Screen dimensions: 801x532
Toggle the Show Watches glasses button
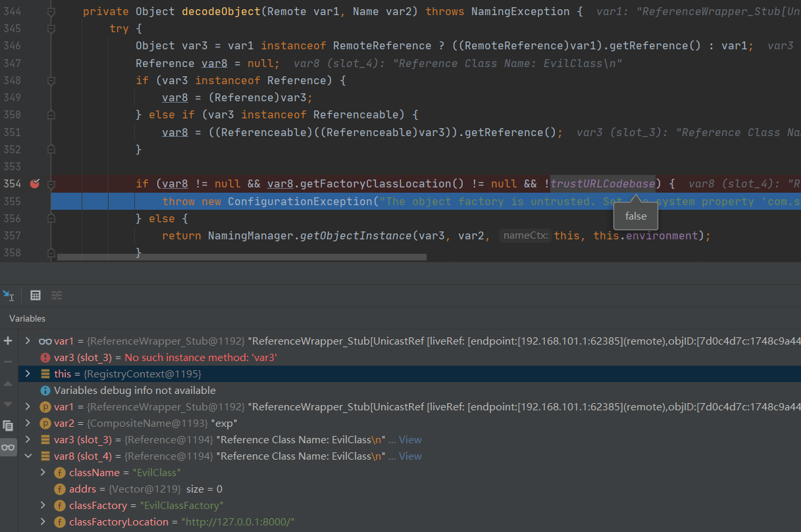point(8,447)
